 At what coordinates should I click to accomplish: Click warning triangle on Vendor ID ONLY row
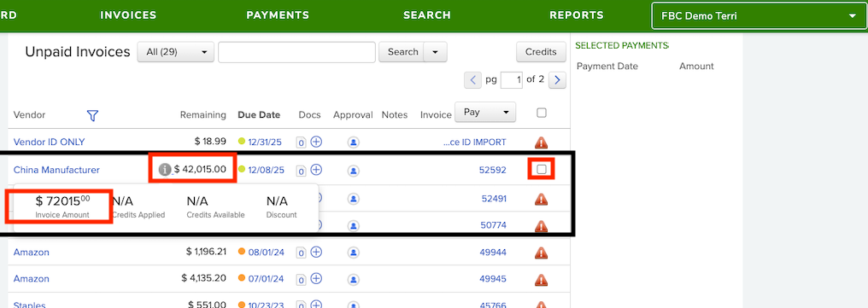[x=542, y=142]
